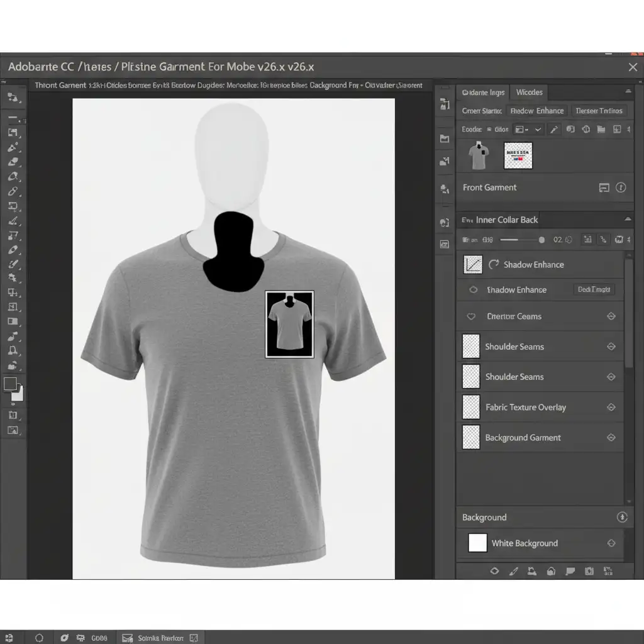The width and height of the screenshot is (644, 644).
Task: Toggle visibility of the Fabric Texture Overlay layer
Action: pos(611,408)
